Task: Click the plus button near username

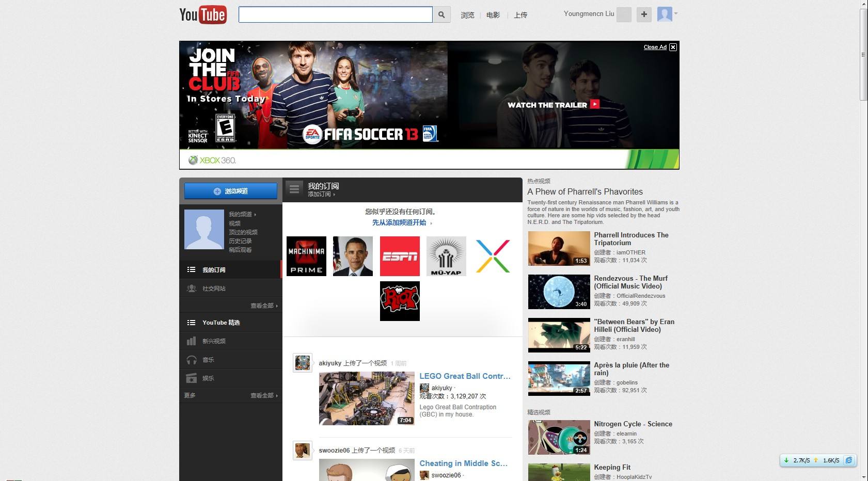Action: point(643,14)
